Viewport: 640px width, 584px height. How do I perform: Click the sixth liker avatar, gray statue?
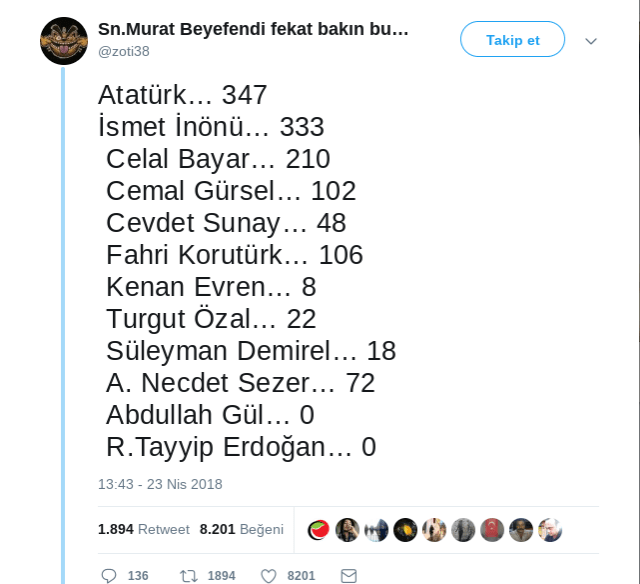pyautogui.click(x=463, y=530)
